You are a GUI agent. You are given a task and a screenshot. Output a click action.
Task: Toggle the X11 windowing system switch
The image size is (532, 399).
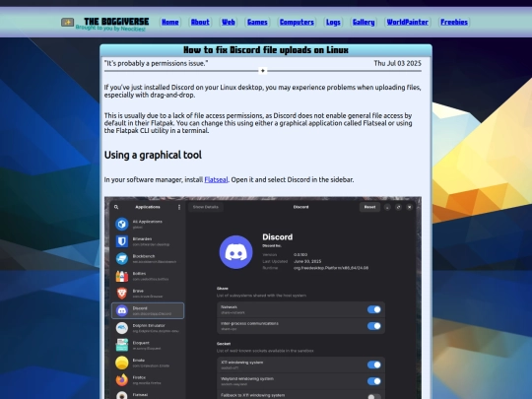(x=374, y=365)
